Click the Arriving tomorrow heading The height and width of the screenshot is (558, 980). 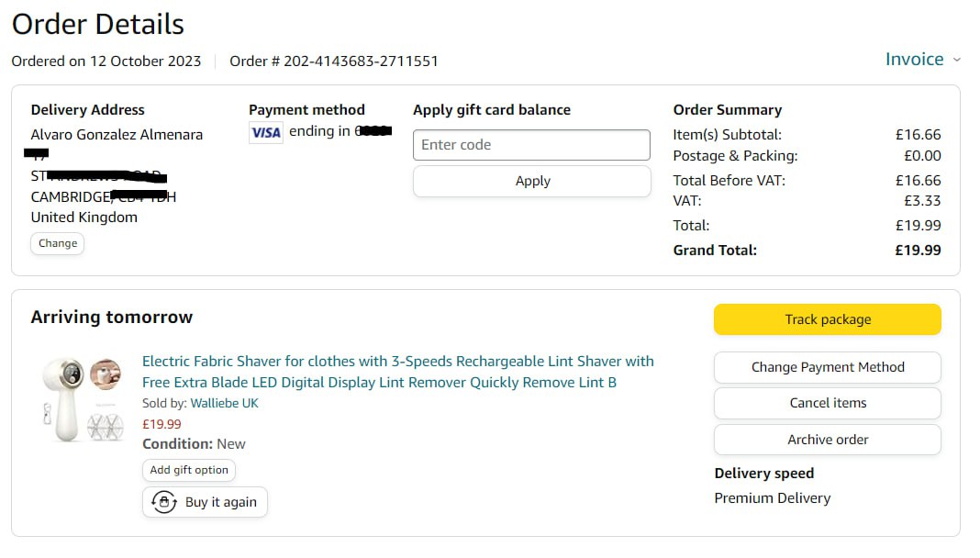[x=112, y=318]
